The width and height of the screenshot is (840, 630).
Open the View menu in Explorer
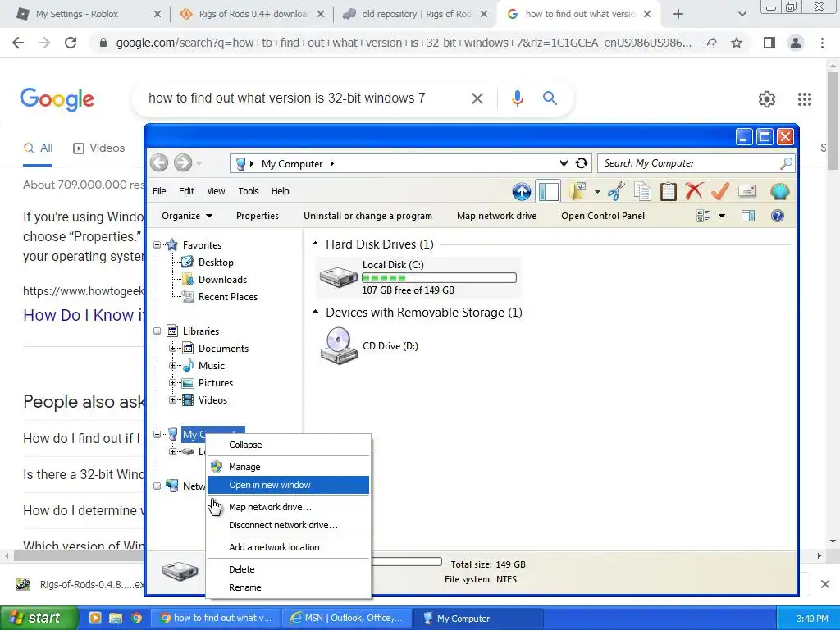[x=216, y=191]
